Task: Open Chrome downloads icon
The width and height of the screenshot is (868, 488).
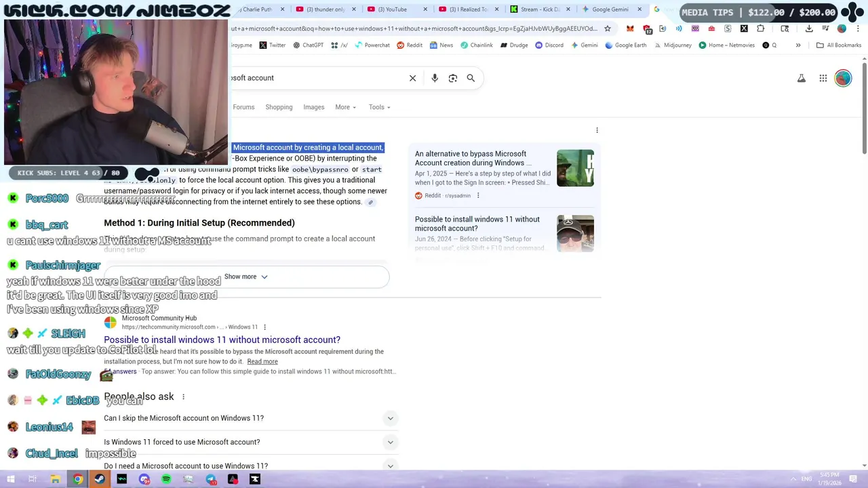Action: click(809, 28)
